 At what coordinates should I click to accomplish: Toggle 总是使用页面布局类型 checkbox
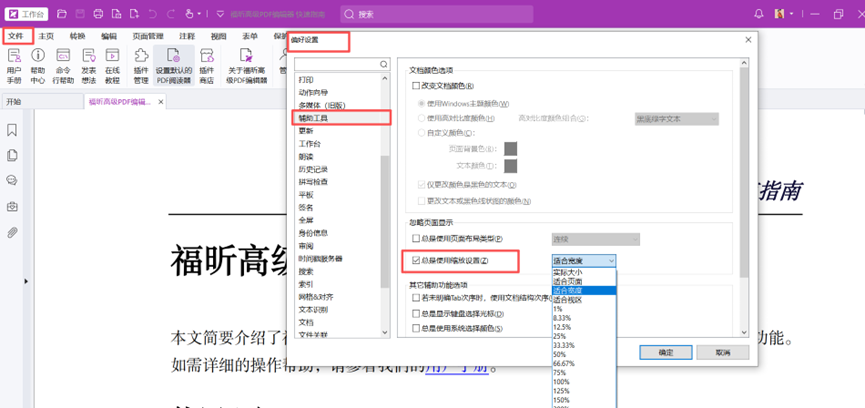tap(415, 239)
